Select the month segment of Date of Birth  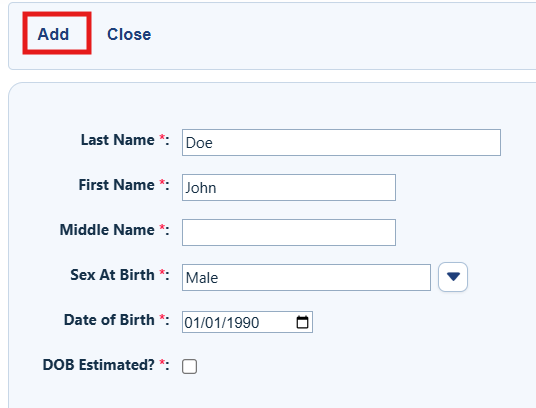tap(191, 323)
